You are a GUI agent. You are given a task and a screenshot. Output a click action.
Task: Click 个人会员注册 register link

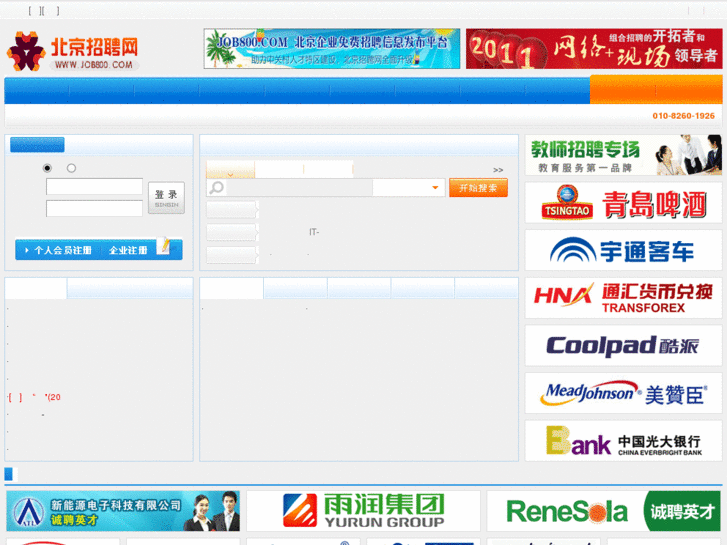pyautogui.click(x=63, y=250)
